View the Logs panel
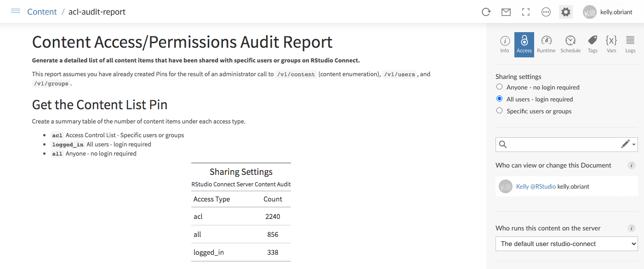This screenshot has height=269, width=644. click(x=630, y=44)
